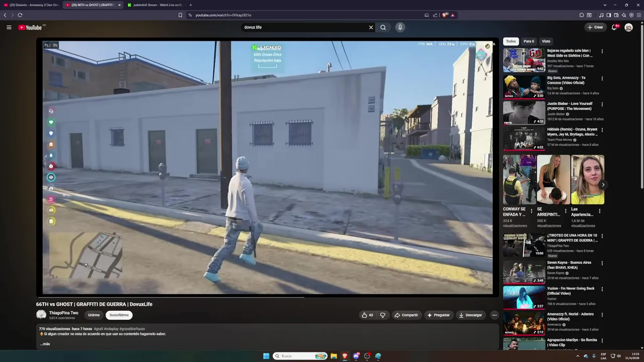The image size is (644, 362).
Task: Open the browser extensions puzzle icon
Action: coord(582,15)
